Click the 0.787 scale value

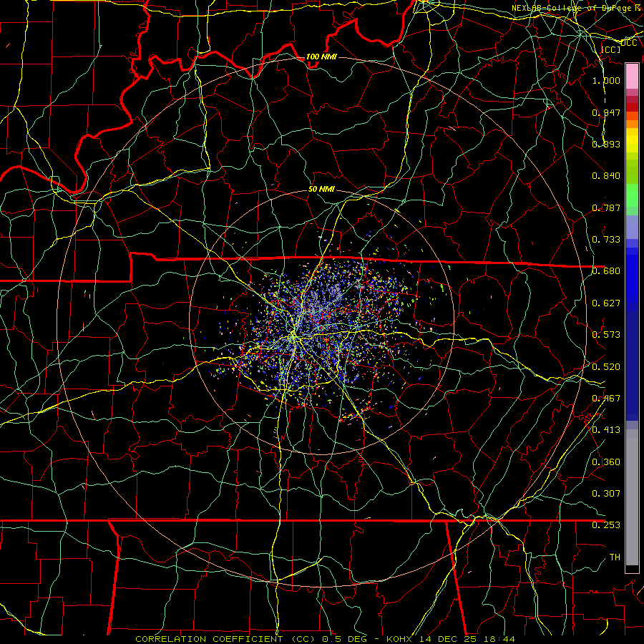click(606, 208)
